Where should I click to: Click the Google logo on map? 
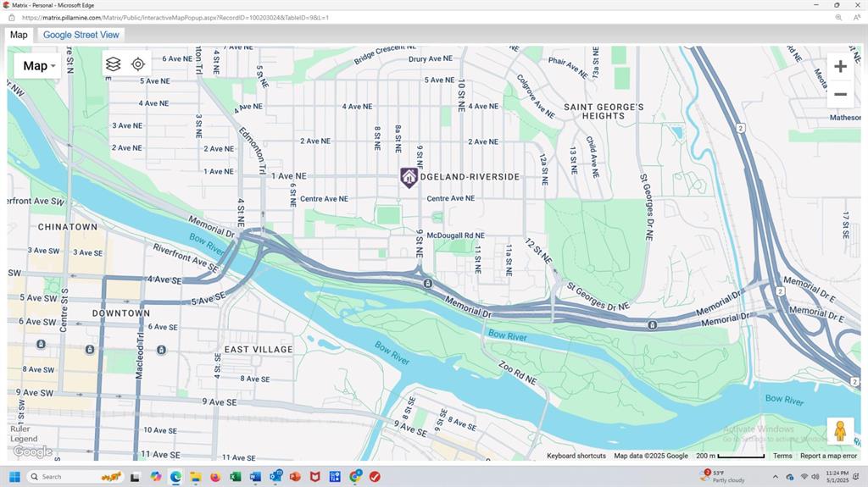click(33, 451)
